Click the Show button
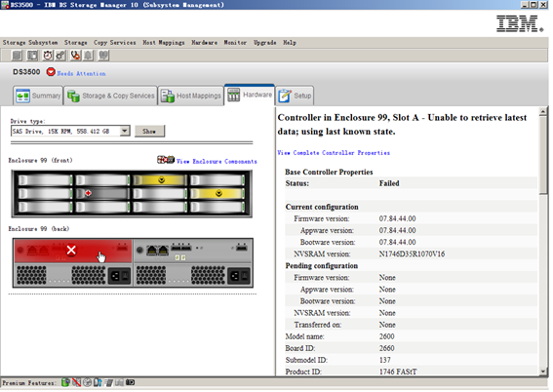Image resolution: width=553 pixels, height=392 pixels. pos(149,131)
